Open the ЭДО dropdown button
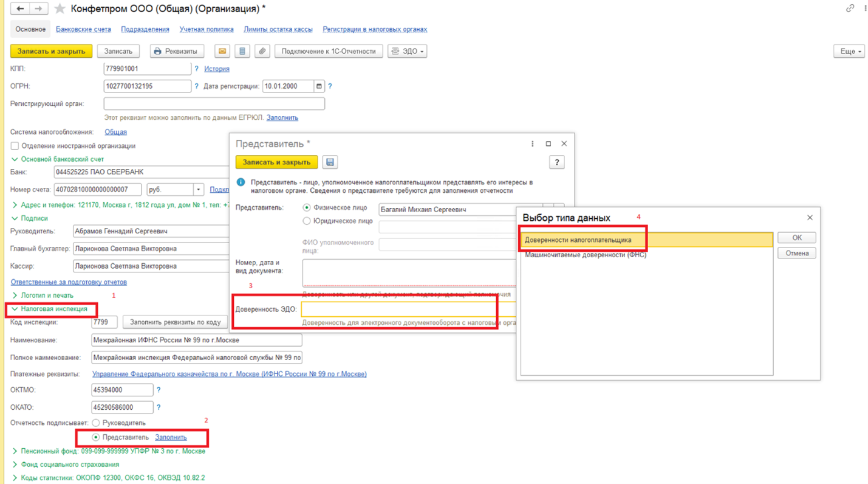868x484 pixels. (x=407, y=51)
